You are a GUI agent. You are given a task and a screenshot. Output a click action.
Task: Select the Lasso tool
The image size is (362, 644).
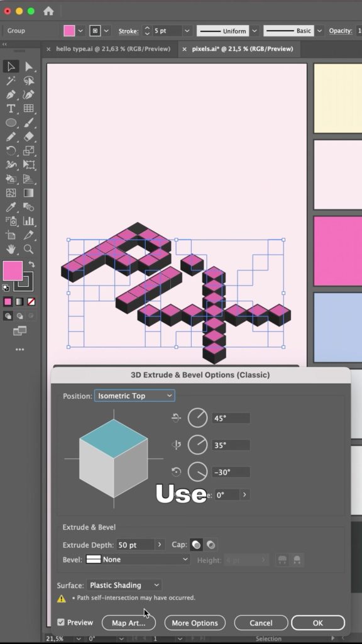click(29, 80)
